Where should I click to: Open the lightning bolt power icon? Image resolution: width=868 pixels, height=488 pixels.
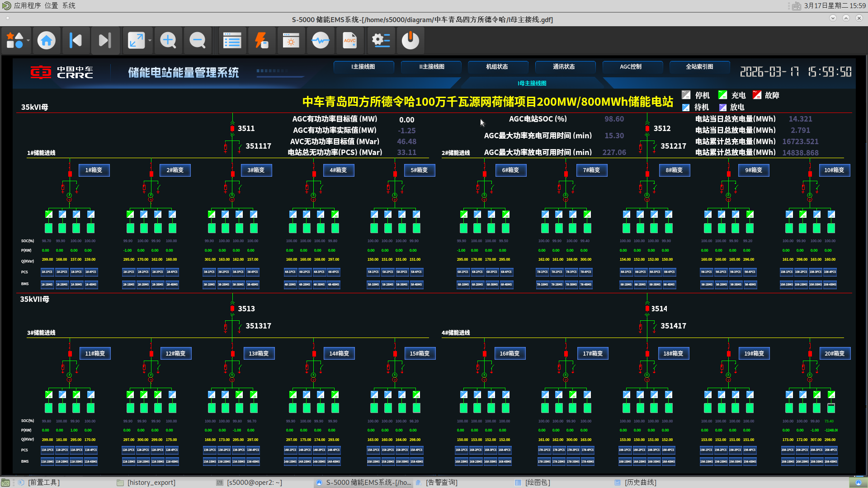coord(262,41)
